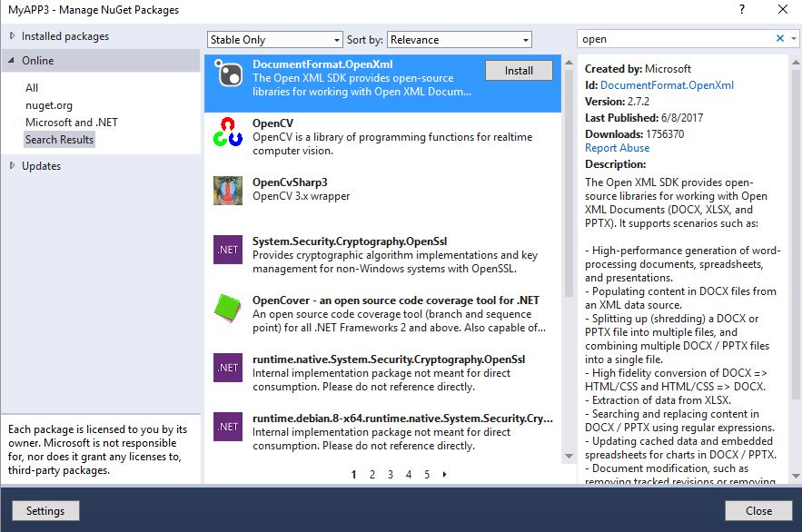Select the nuget.org source
Image resolution: width=802 pixels, height=532 pixels.
click(49, 104)
